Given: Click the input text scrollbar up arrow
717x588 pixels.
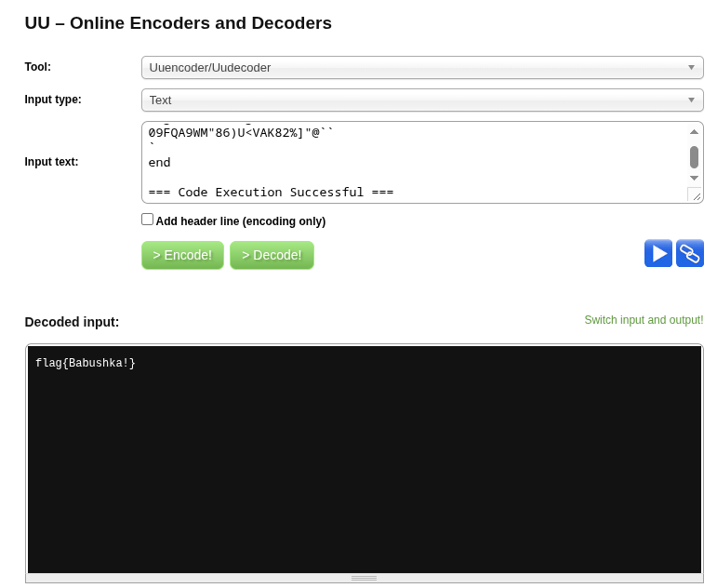Looking at the screenshot, I should coord(694,132).
